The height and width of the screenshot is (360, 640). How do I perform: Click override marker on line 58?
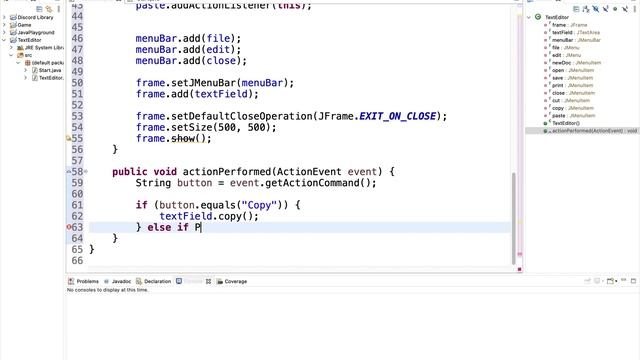pos(69,172)
